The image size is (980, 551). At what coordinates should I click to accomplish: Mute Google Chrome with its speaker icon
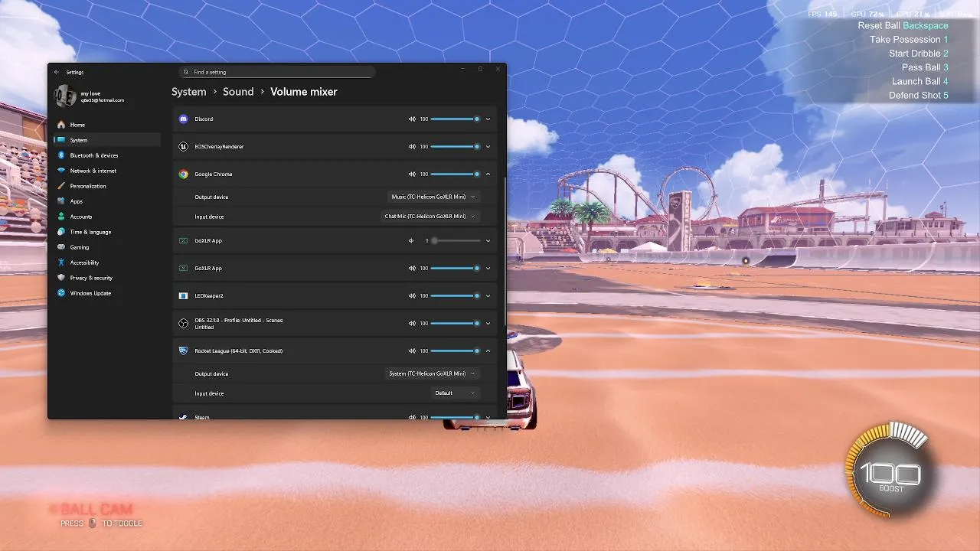[x=412, y=174]
